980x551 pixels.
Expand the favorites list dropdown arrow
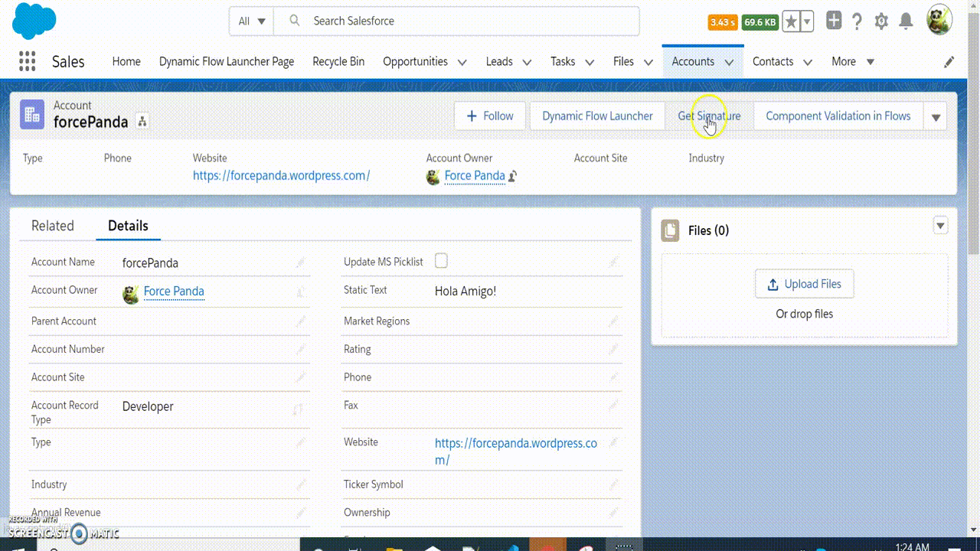point(807,22)
